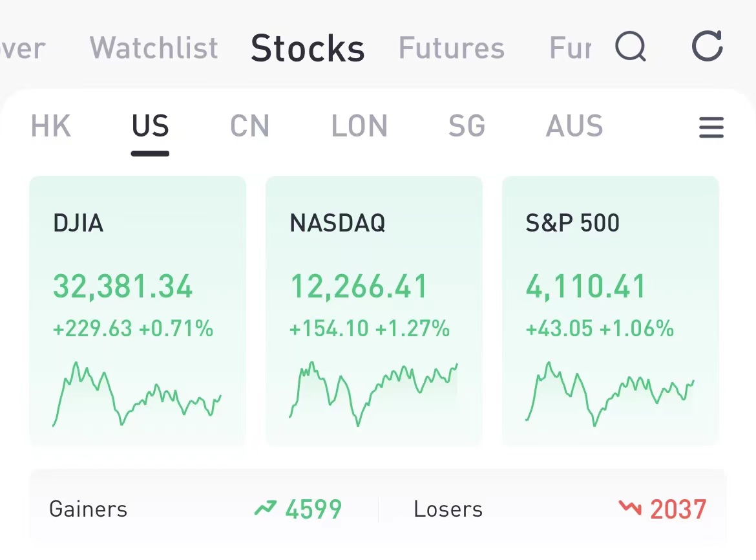Open the AUS market tab
Image resolution: width=756 pixels, height=560 pixels.
(574, 126)
